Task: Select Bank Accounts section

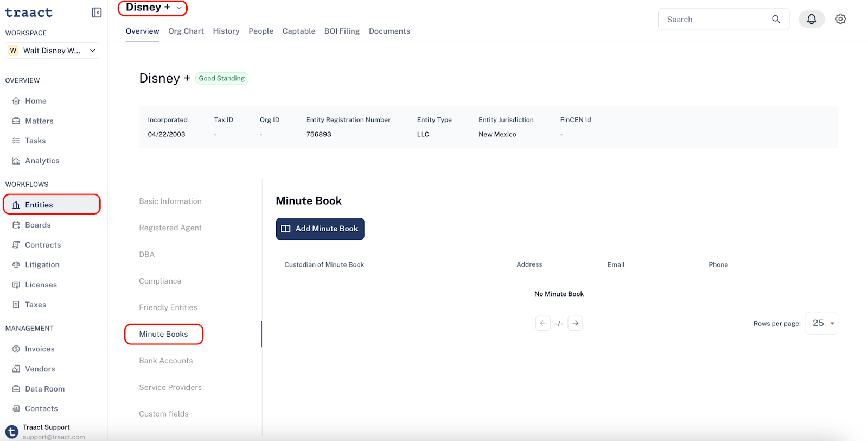Action: pyautogui.click(x=166, y=361)
